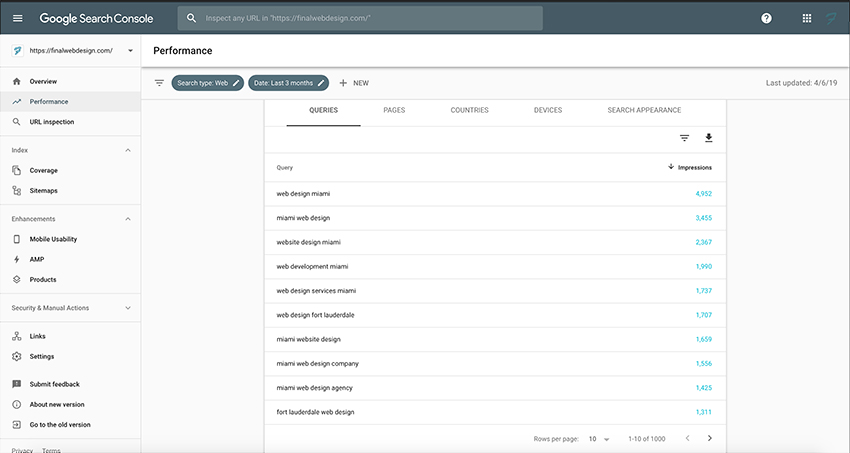Screen dimensions: 850x453
Task: Open the Help question mark icon
Action: click(x=767, y=18)
